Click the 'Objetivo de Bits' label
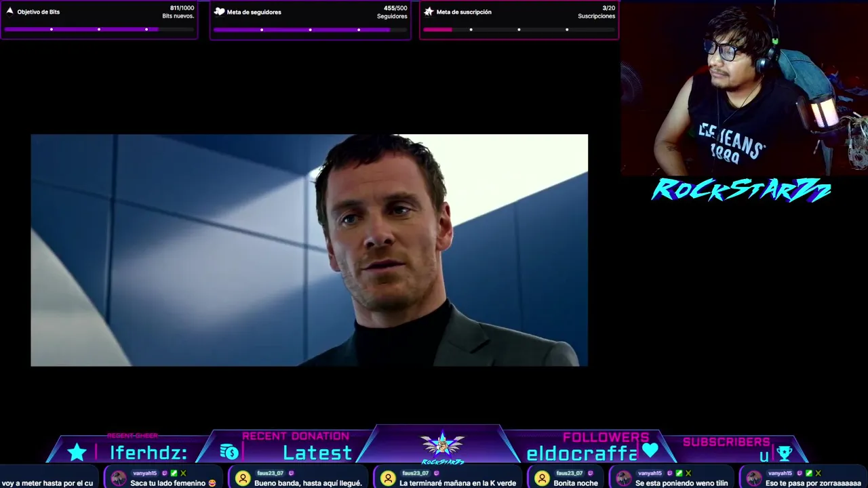Viewport: 868px width, 488px height. click(39, 12)
